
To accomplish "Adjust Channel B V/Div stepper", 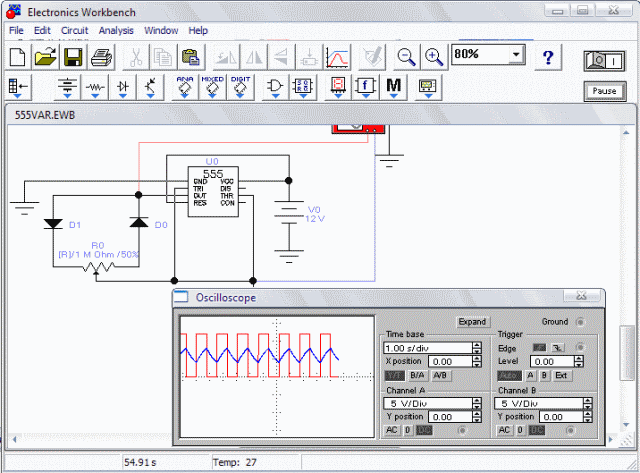I will click(587, 404).
